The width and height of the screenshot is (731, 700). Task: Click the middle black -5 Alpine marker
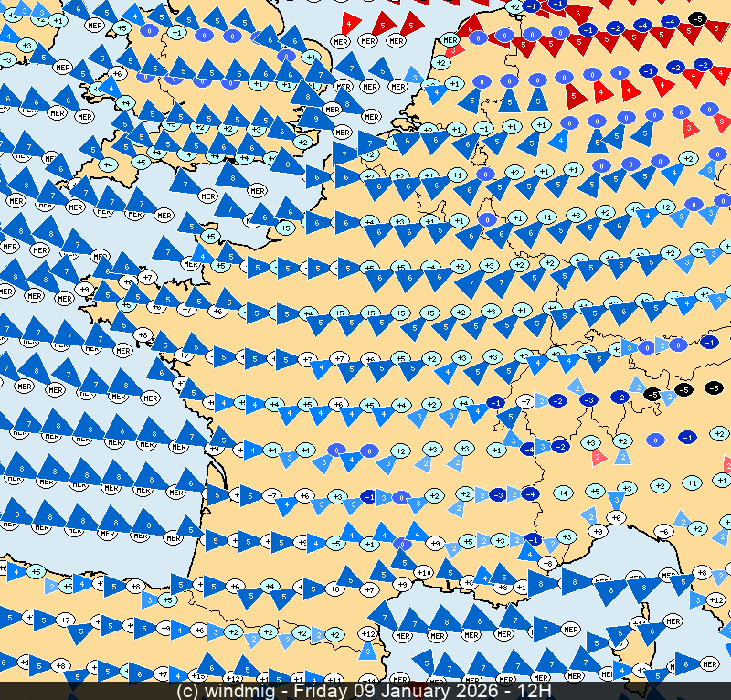[x=683, y=390]
